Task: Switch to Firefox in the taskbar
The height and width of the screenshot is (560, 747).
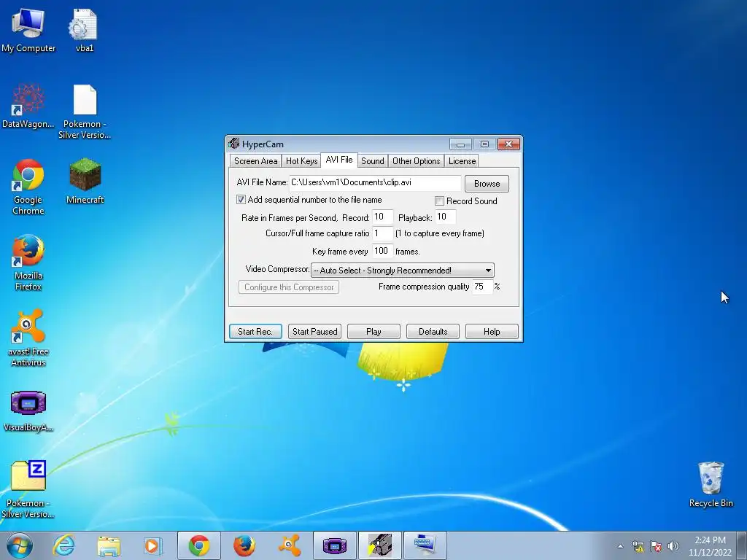Action: [x=244, y=545]
